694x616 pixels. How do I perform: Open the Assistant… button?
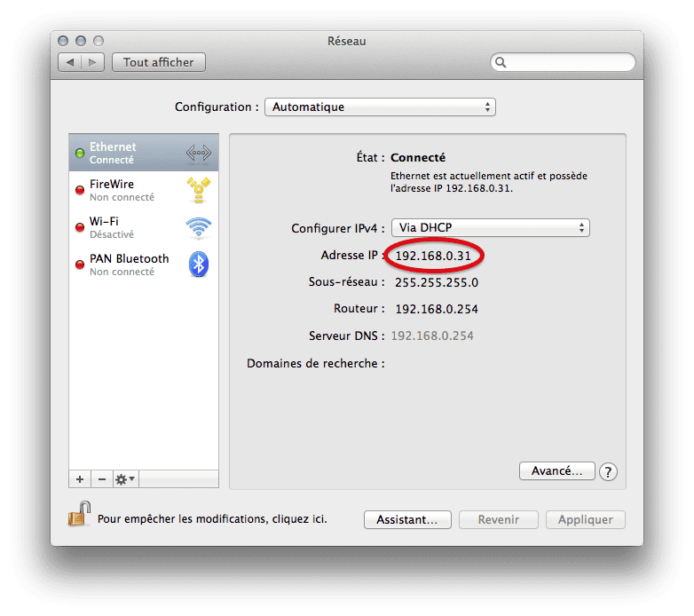pos(407,520)
